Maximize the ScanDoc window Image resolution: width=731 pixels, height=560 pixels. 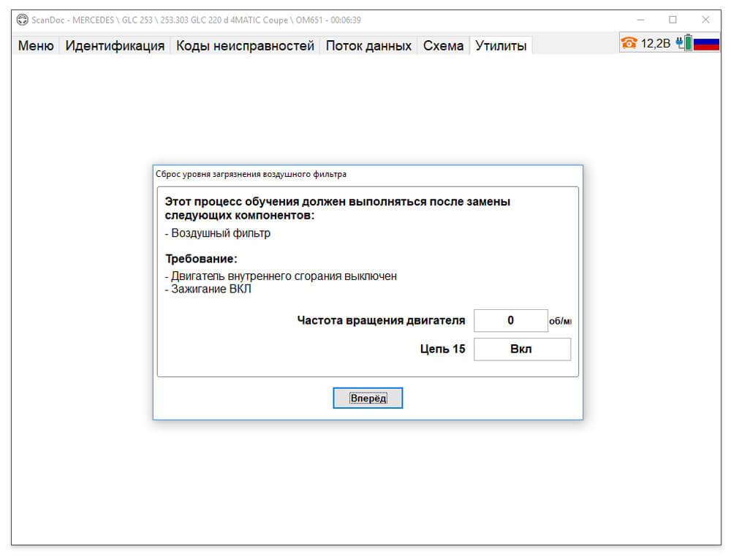673,20
